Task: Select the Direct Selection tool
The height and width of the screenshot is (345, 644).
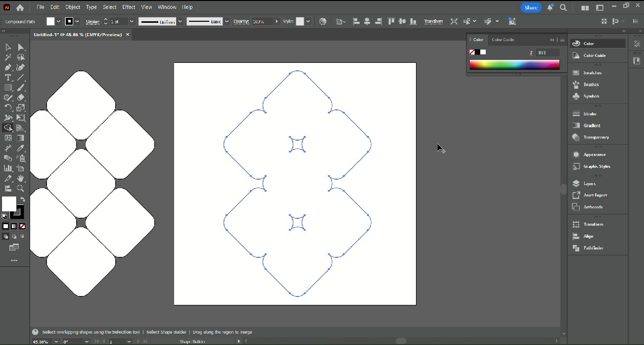Action: click(21, 47)
